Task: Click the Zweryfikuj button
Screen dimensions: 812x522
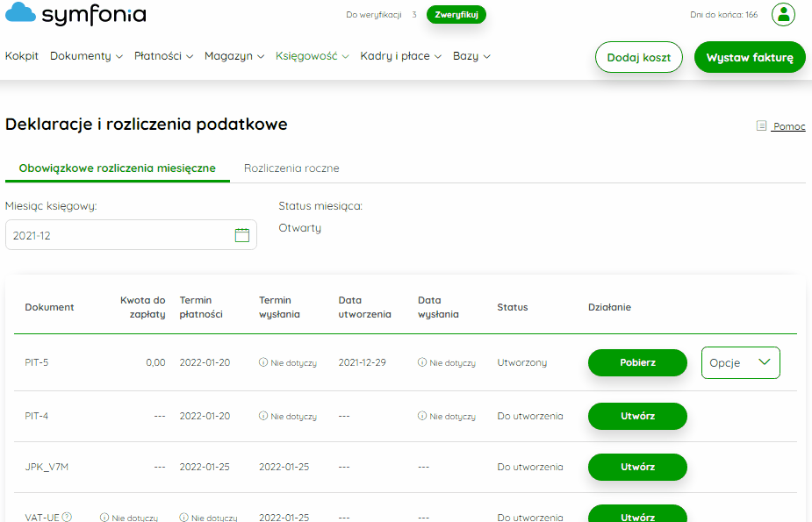Action: tap(456, 15)
